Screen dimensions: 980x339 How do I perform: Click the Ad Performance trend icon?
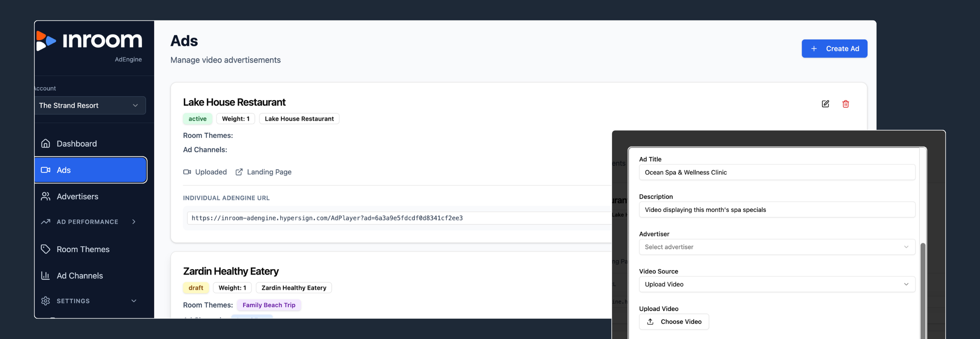45,222
